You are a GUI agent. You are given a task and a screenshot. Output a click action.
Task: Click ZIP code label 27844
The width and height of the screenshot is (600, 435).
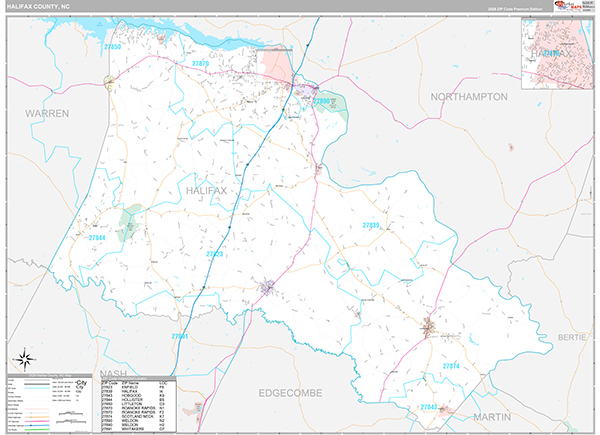97,238
